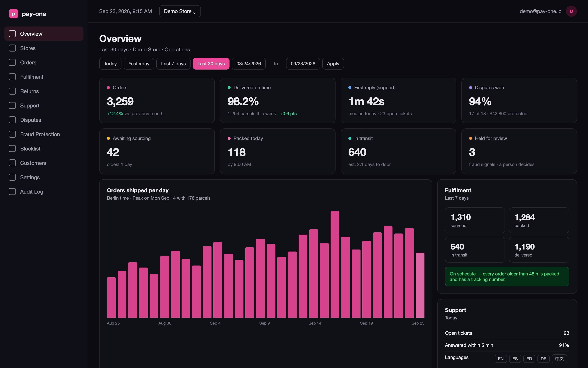Edit the end date 09/23/2026 field
The width and height of the screenshot is (588, 368).
[303, 64]
